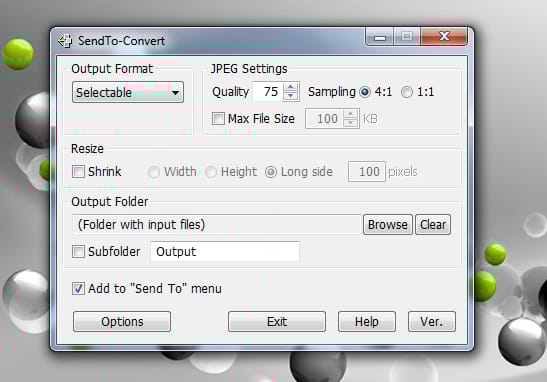Open the Options button
The image size is (547, 382).
(122, 322)
